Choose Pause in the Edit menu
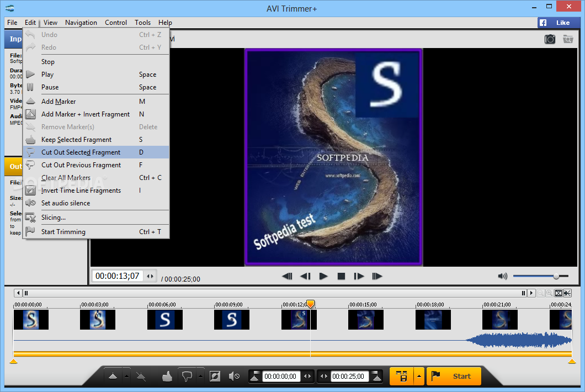The width and height of the screenshot is (585, 392). point(96,87)
